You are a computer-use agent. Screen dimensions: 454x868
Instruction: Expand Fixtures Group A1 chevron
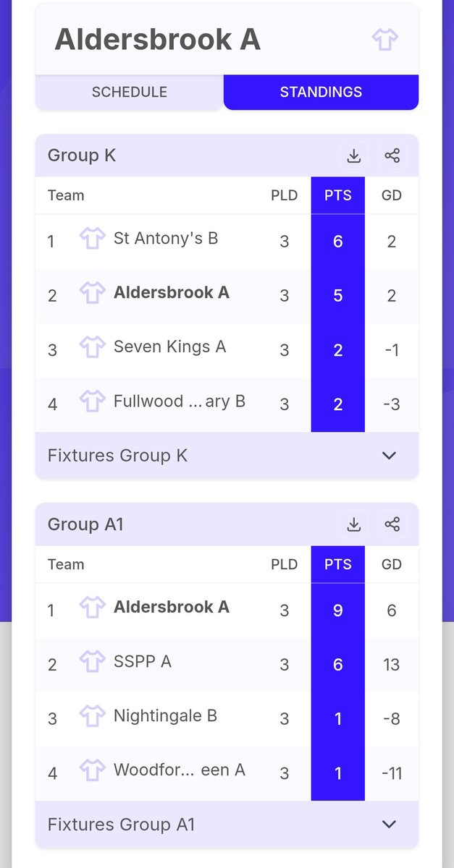pyautogui.click(x=389, y=825)
